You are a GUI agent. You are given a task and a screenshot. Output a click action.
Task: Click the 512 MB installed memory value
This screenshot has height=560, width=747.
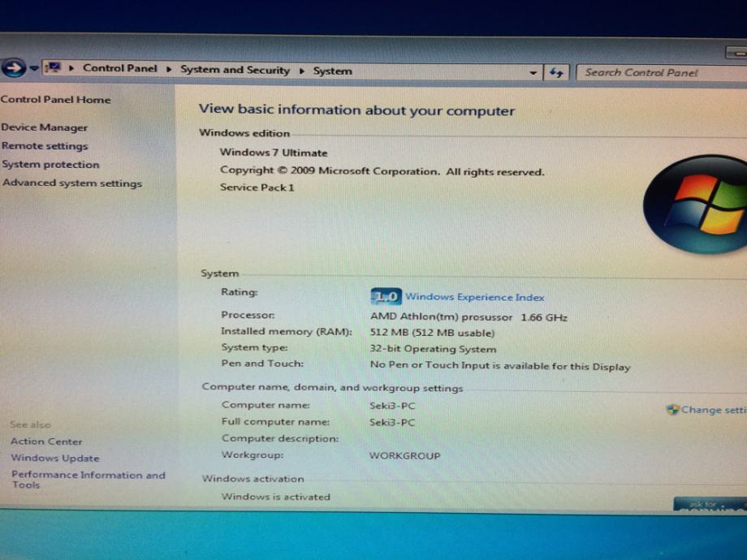(x=433, y=333)
